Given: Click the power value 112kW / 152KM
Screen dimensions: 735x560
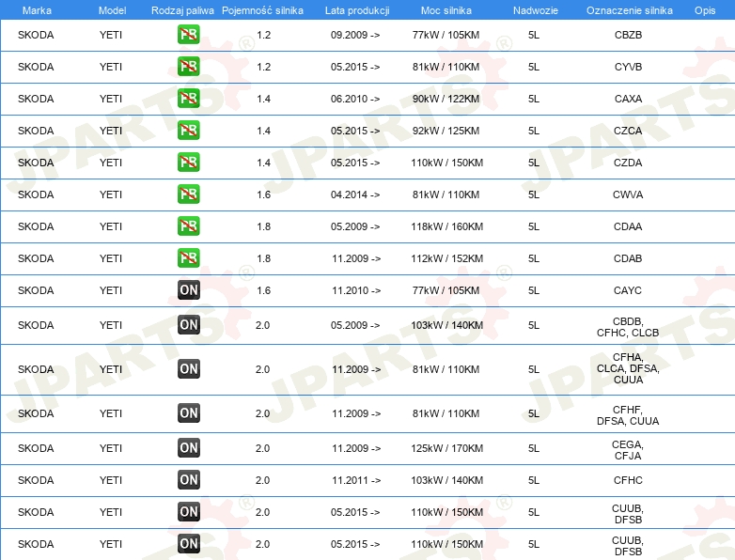Looking at the screenshot, I should click(447, 257).
